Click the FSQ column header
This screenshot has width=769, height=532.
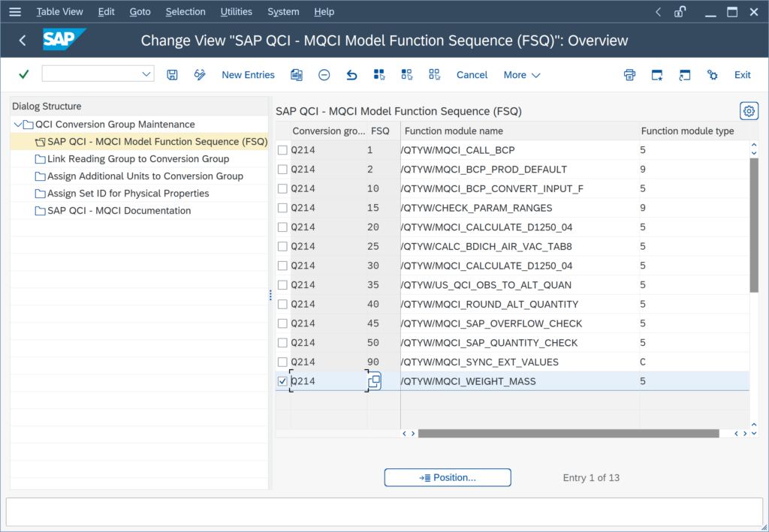384,131
